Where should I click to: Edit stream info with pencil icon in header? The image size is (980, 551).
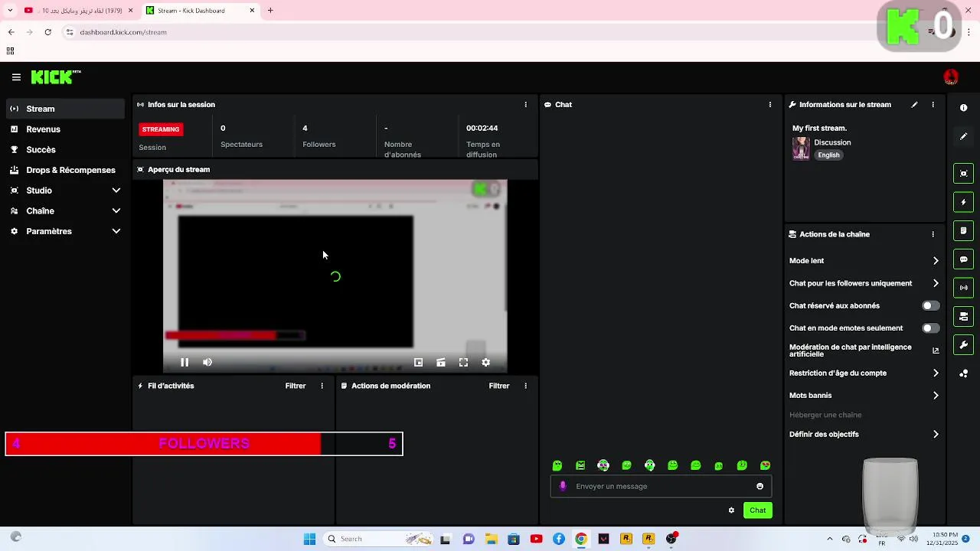[x=914, y=105]
